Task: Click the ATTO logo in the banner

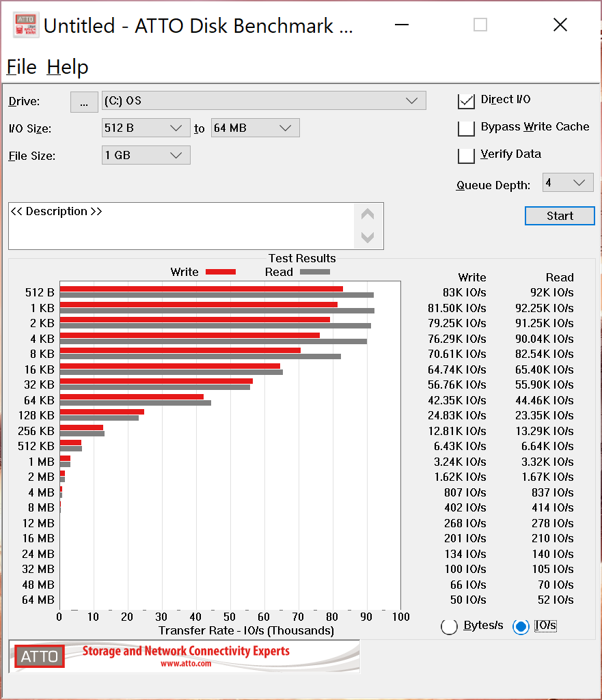Action: coord(40,656)
